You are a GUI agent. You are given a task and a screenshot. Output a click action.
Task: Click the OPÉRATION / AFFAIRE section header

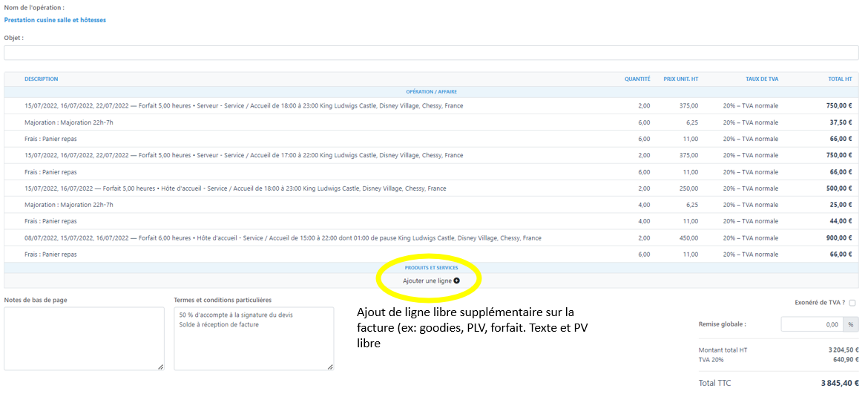pyautogui.click(x=431, y=92)
